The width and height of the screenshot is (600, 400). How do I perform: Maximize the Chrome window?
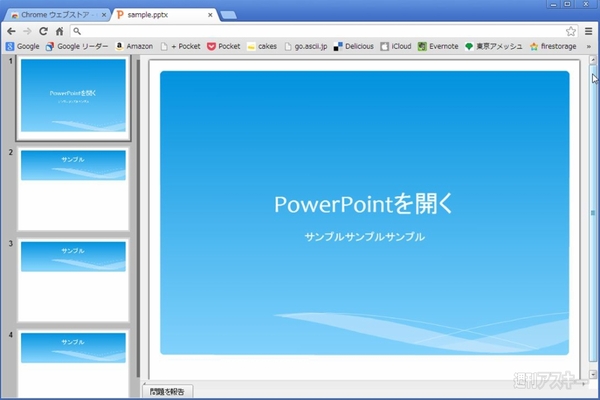click(x=567, y=5)
